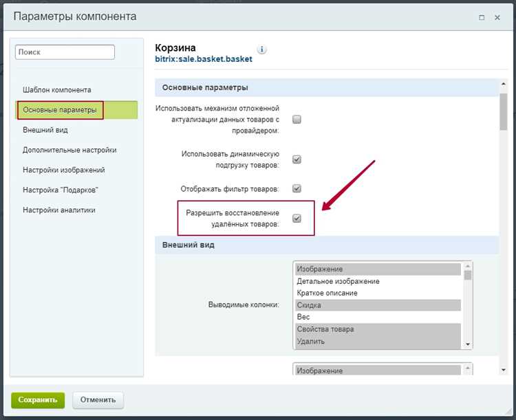Uncheck Отображать фильтр товаров
Image resolution: width=516 pixels, height=420 pixels.
click(297, 188)
